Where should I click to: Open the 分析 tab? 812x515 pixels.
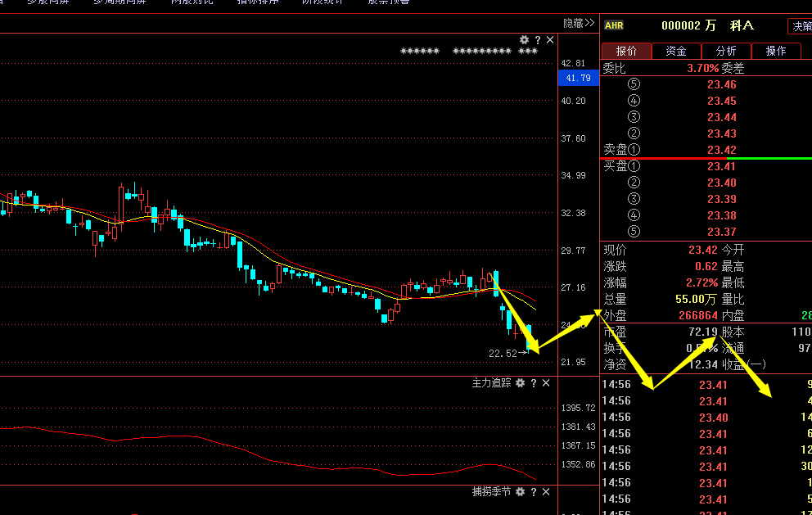click(x=726, y=51)
